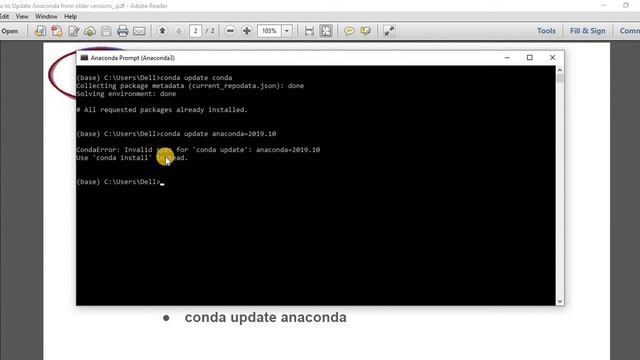Open the Window menu

coord(46,16)
